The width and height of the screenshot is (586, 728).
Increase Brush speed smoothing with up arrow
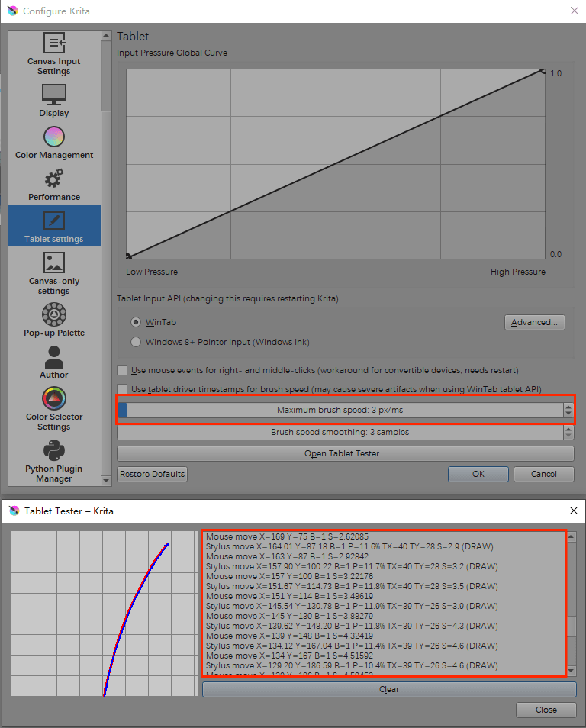click(x=568, y=429)
